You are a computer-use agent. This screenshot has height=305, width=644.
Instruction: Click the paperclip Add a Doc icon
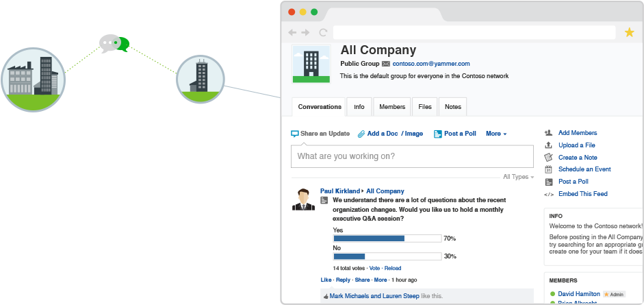click(361, 134)
